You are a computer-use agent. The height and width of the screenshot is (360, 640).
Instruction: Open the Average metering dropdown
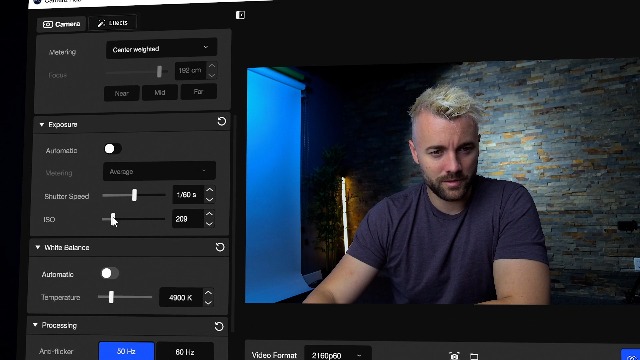(159, 171)
